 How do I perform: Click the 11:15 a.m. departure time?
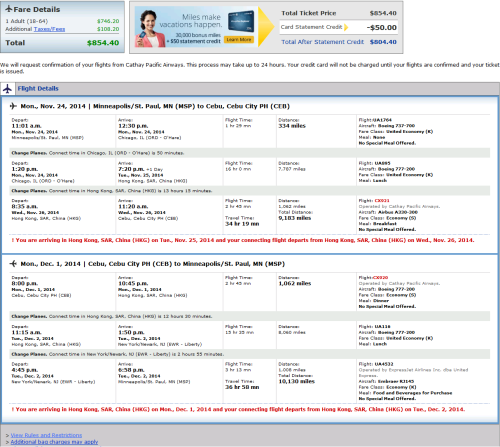pyautogui.click(x=26, y=332)
